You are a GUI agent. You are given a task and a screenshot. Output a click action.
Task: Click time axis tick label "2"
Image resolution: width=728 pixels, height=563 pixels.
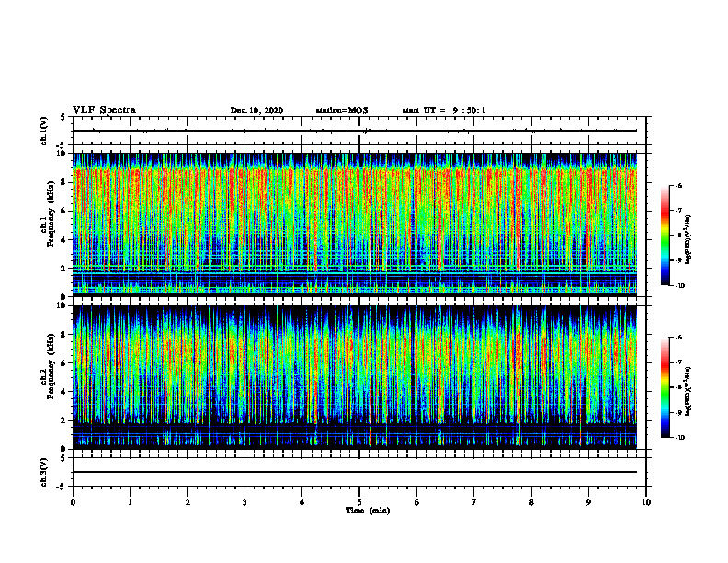[x=188, y=502]
